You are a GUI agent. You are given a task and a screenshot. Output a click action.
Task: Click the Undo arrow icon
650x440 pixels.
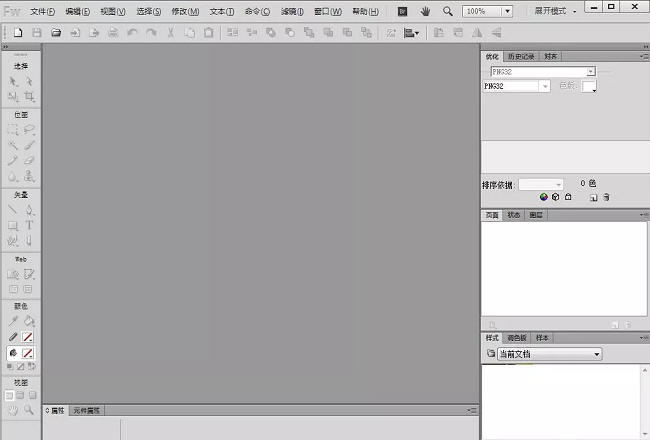132,32
